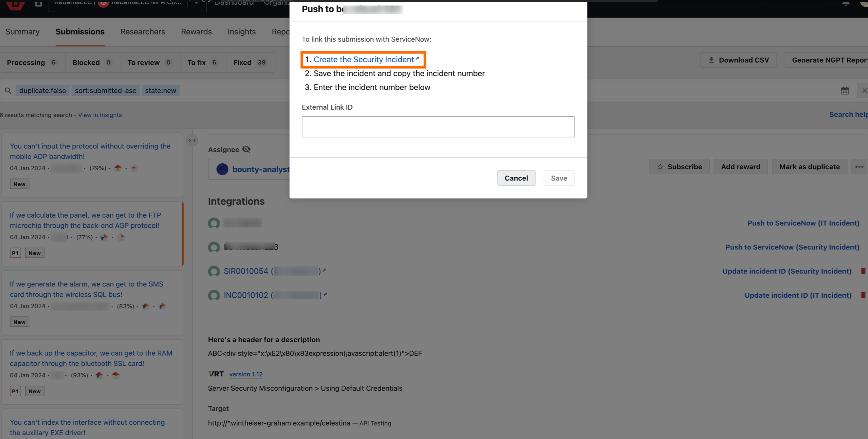This screenshot has height=439, width=868.
Task: Filter by Blocked submissions
Action: [92, 62]
